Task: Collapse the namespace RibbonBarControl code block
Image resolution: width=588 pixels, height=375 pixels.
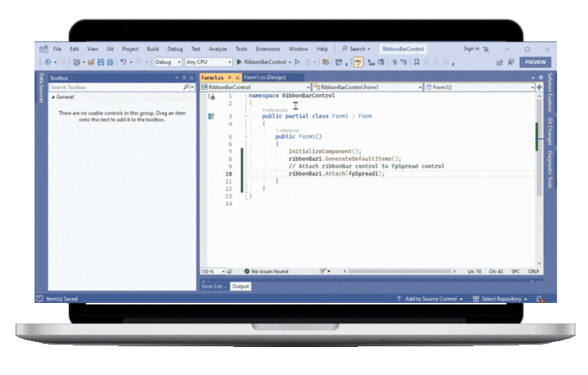Action: point(246,96)
